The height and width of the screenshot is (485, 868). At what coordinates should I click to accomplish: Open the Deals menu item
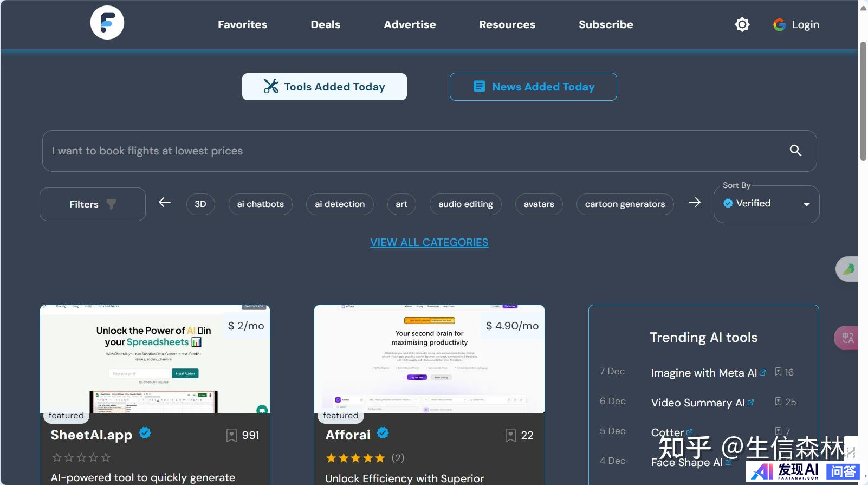[326, 24]
